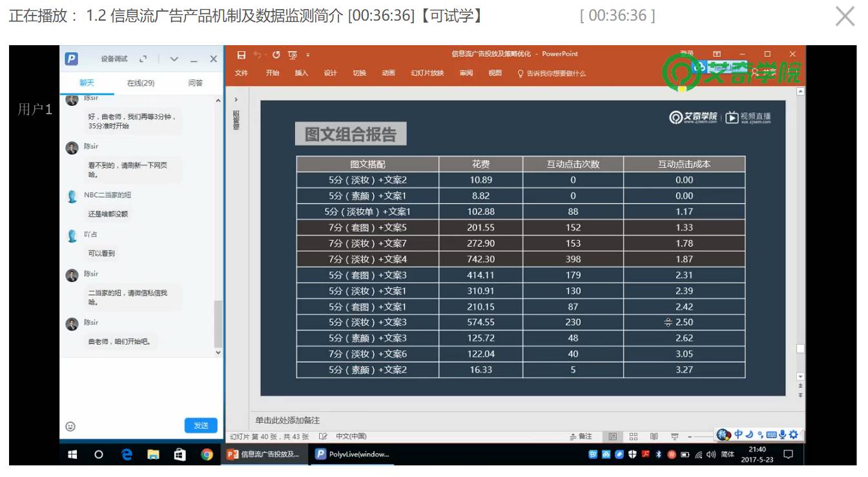The height and width of the screenshot is (477, 868).
Task: Switch to slide sorter view in the status bar
Action: point(634,436)
